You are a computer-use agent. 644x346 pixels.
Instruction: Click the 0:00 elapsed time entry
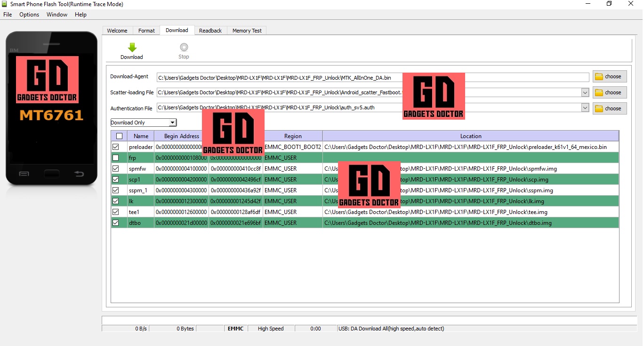[x=315, y=329]
